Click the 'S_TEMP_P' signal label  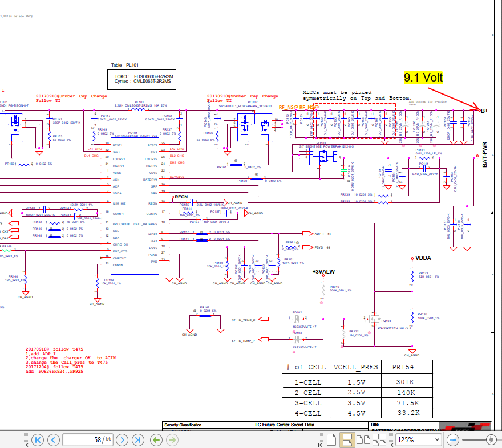pos(246,341)
